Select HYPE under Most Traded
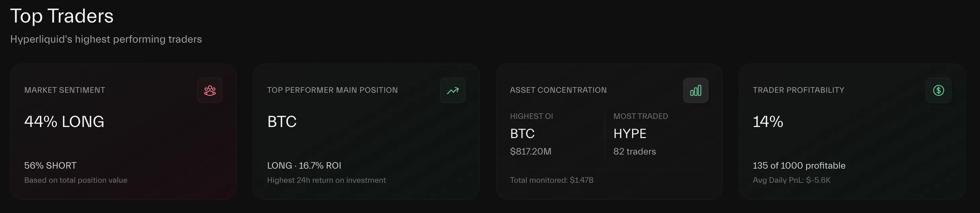 point(630,133)
